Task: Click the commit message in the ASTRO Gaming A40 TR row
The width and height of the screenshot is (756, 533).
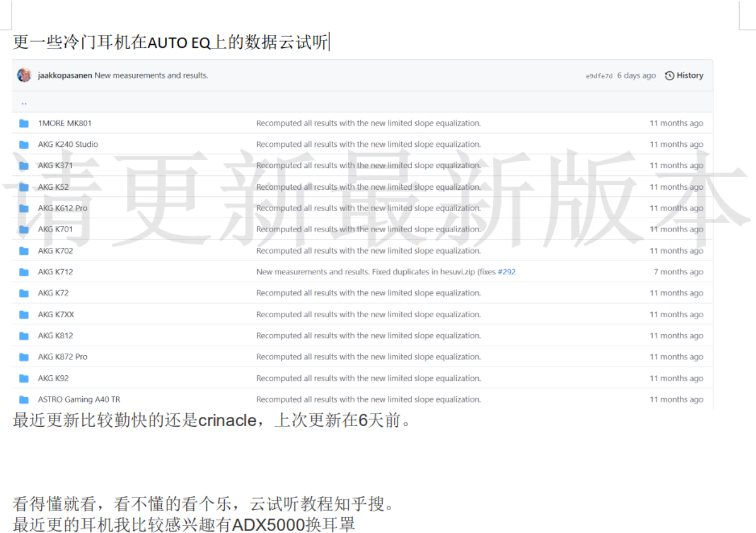Action: (369, 399)
